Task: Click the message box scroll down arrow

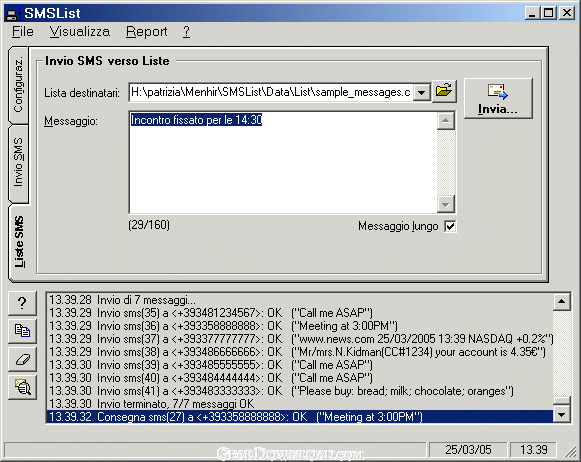Action: (x=446, y=204)
